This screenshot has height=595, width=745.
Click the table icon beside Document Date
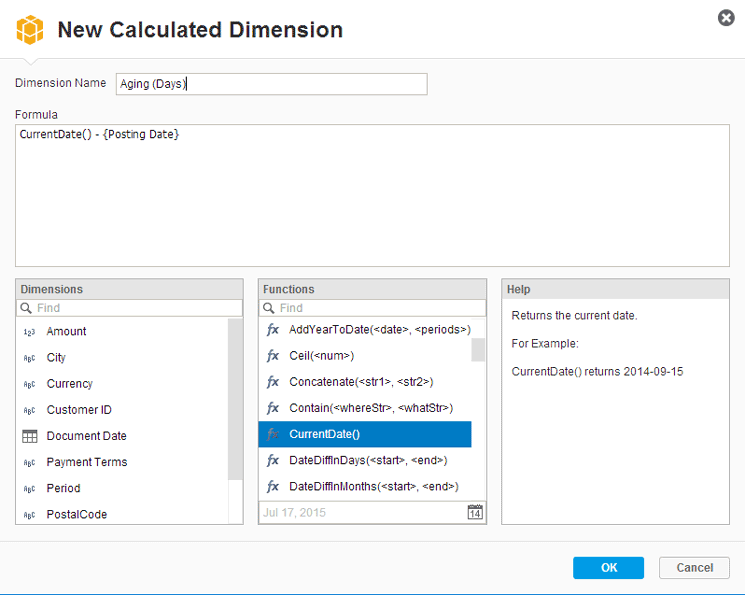[x=29, y=436]
